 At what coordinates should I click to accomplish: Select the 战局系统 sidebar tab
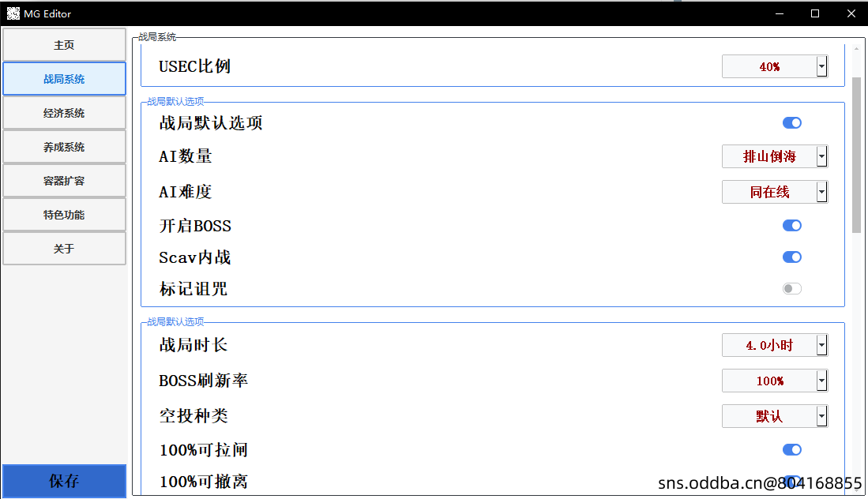(64, 79)
